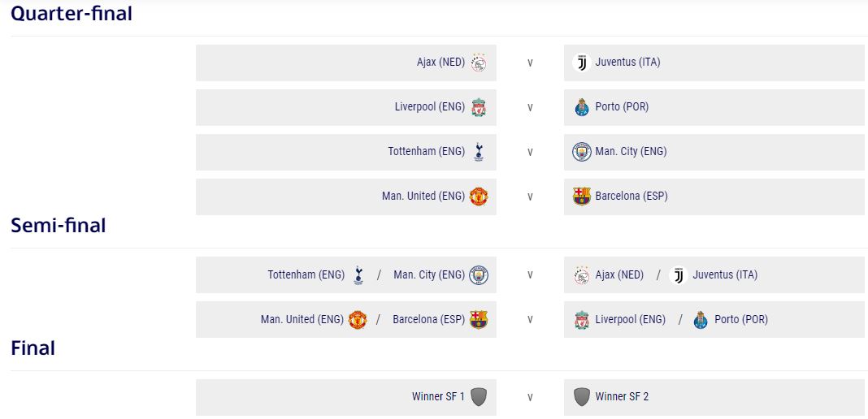Click the Winner SF 2 text
This screenshot has width=868, height=419.
click(622, 397)
